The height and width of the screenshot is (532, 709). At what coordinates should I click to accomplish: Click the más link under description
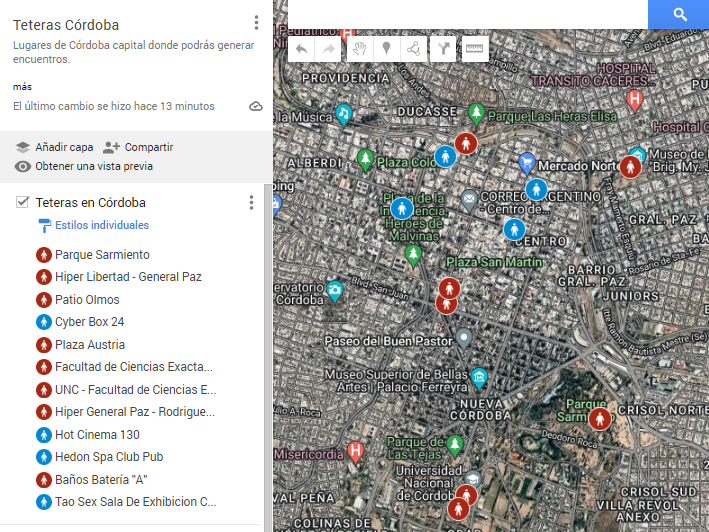22,87
